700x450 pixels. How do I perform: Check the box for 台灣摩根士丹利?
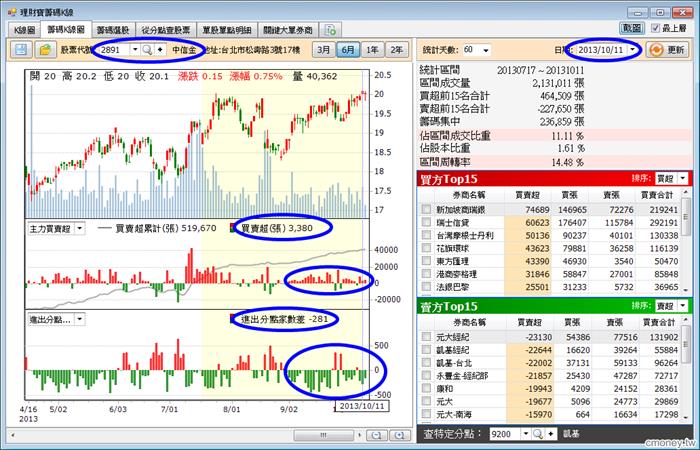[426, 235]
